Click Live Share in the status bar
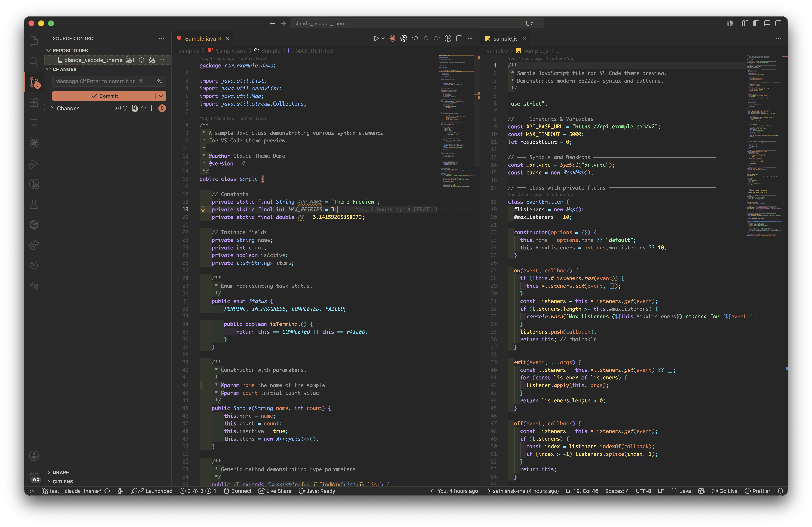 (x=275, y=491)
